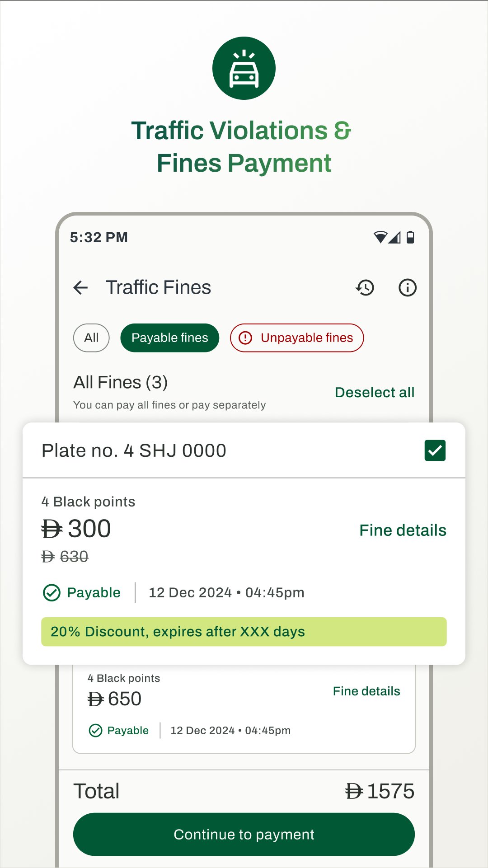488x868 pixels.
Task: Tap the green police car logo
Action: 244,68
